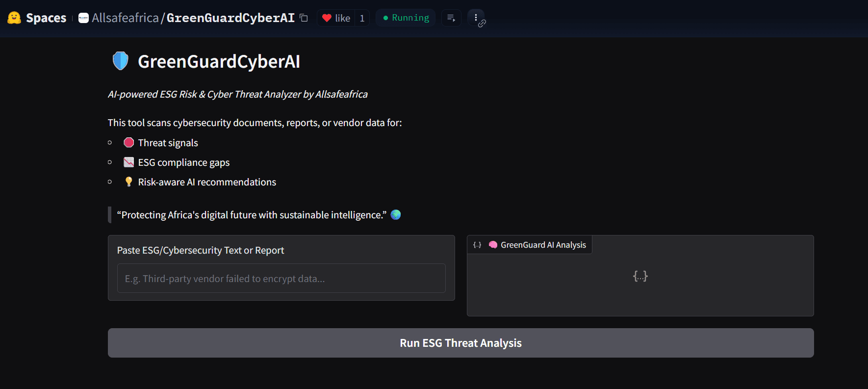The image size is (868, 389).
Task: Open the Spaces page link
Action: pyautogui.click(x=46, y=18)
